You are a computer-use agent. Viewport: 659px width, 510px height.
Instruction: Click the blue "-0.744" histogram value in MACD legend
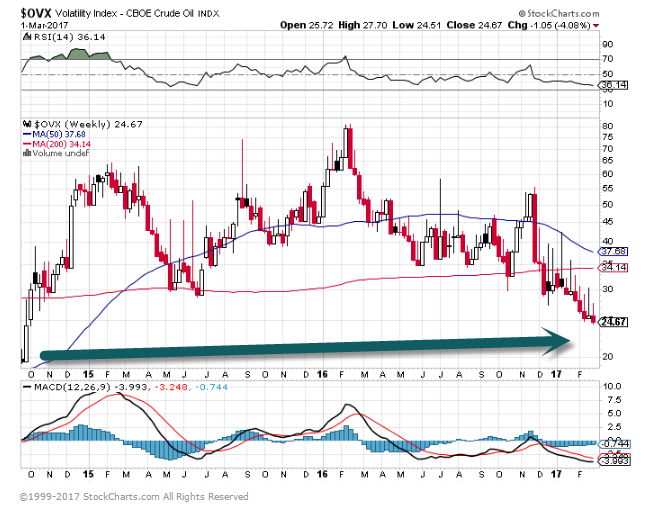[211, 387]
